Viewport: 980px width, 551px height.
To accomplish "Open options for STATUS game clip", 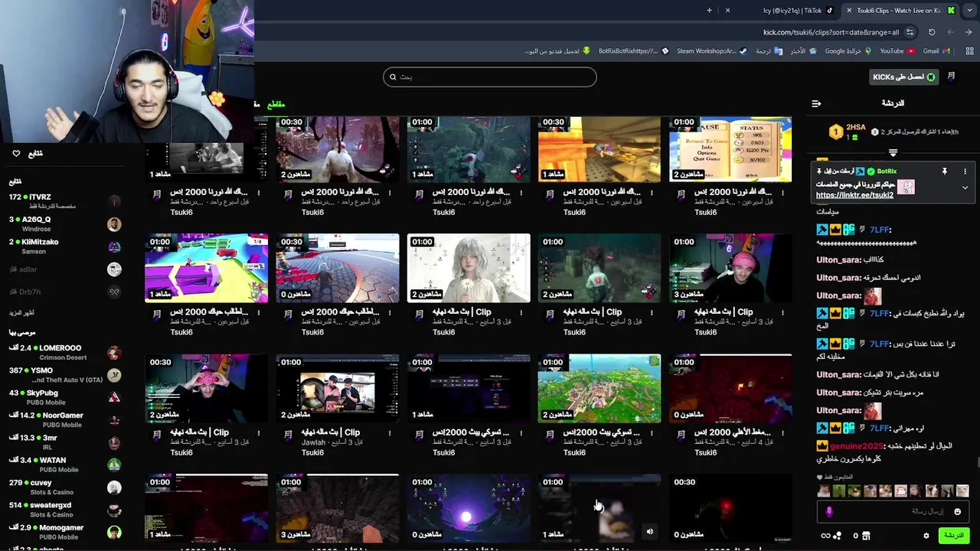I will pyautogui.click(x=782, y=192).
